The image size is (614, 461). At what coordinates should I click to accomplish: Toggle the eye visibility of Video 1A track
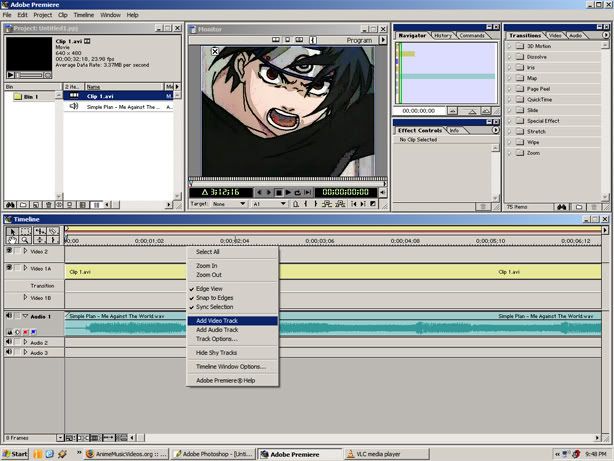(9, 268)
